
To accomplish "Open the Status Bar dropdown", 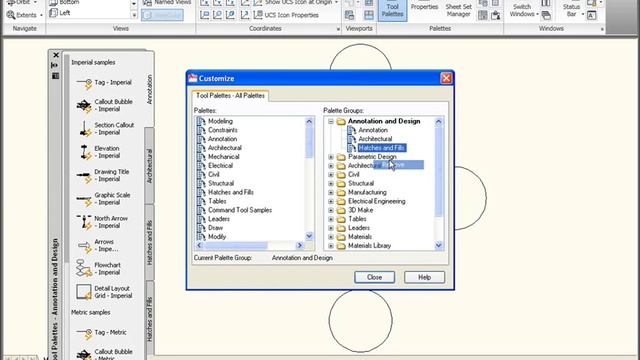I will click(x=572, y=10).
